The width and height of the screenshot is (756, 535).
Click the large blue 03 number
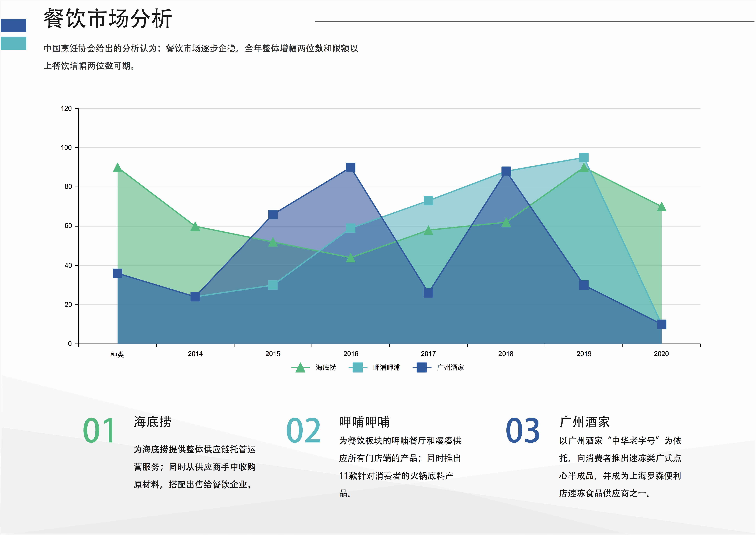523,430
